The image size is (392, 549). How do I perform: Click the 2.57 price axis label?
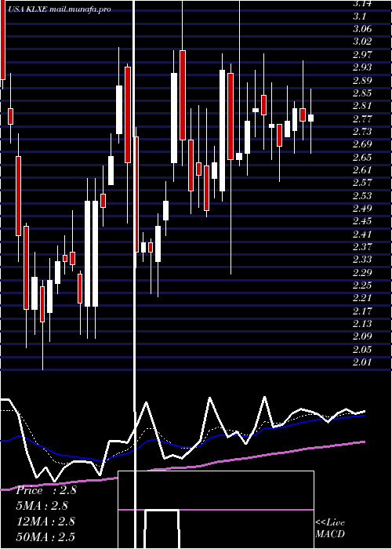(362, 183)
